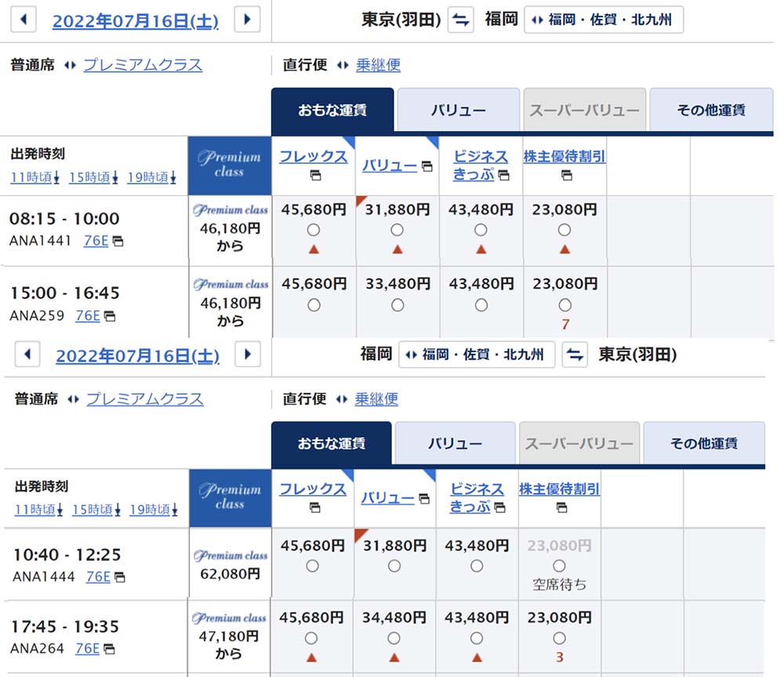The image size is (784, 677).
Task: Open popup icon next to ANA264 76E
Action: point(109,649)
